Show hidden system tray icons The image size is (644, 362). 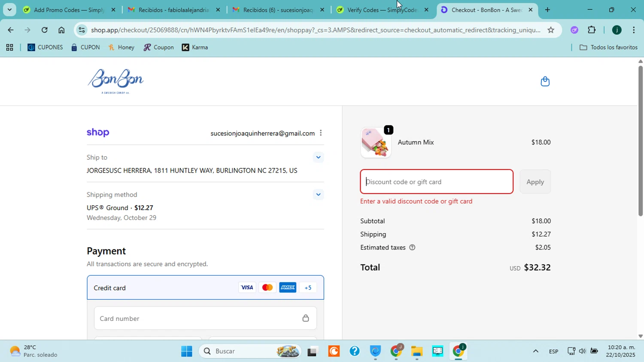coord(535,351)
